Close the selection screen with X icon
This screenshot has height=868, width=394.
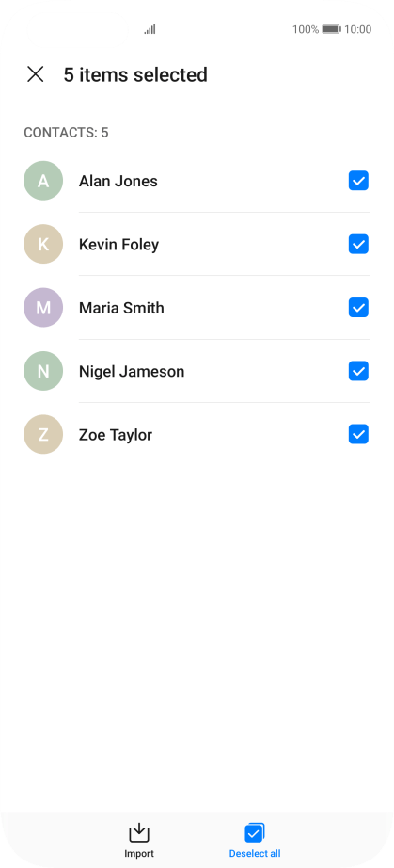click(x=36, y=74)
